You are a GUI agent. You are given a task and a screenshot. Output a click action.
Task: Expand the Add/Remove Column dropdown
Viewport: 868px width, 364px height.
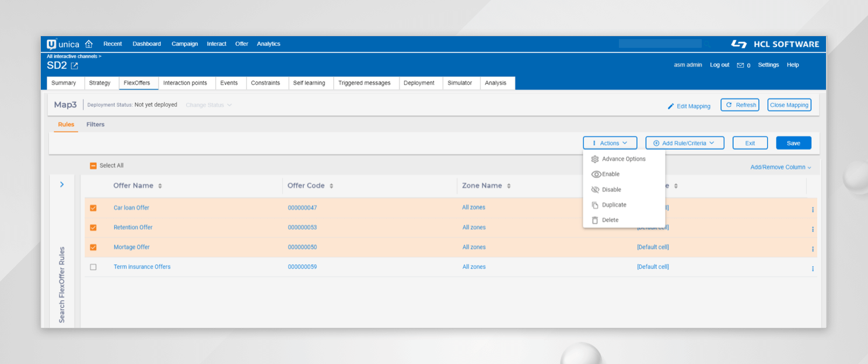[x=780, y=167]
